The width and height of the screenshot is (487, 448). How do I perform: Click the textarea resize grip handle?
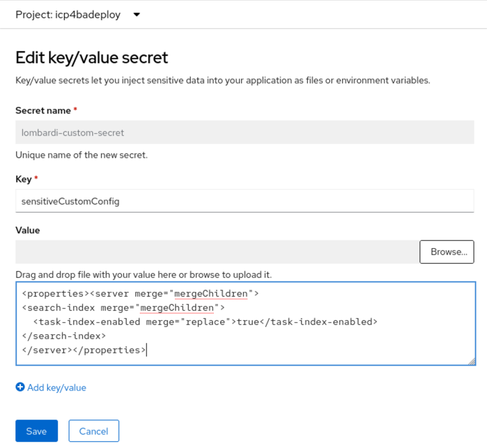472,361
